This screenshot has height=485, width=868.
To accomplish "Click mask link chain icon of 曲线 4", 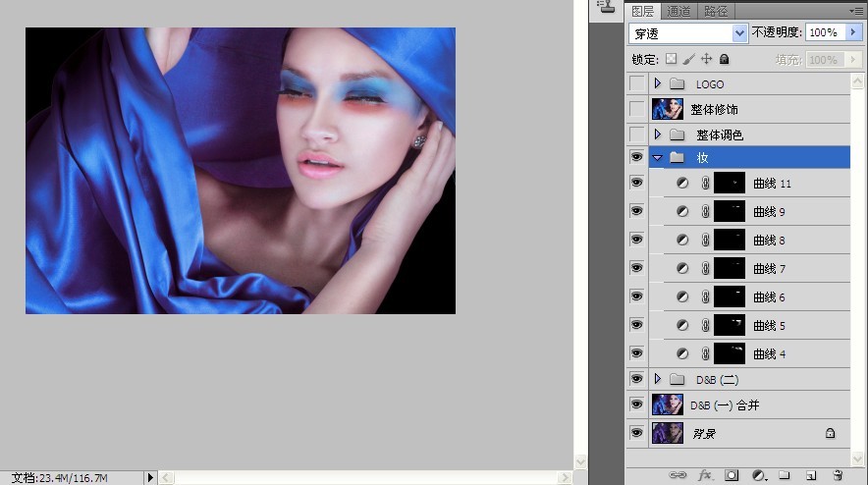I will [x=705, y=353].
